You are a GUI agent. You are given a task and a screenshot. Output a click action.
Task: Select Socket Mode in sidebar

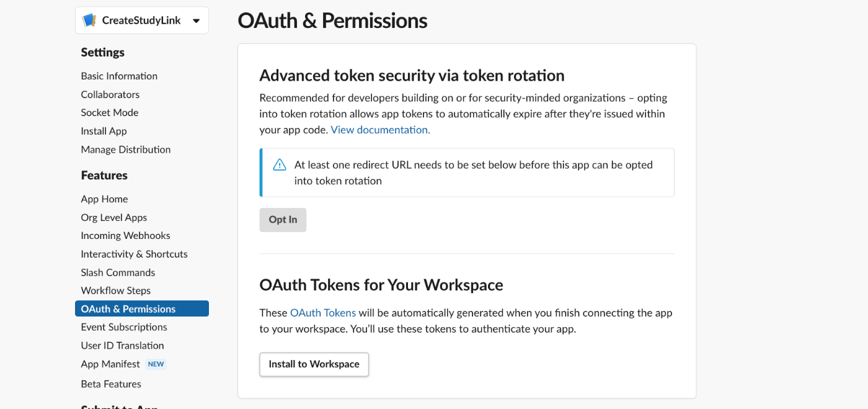click(x=109, y=112)
